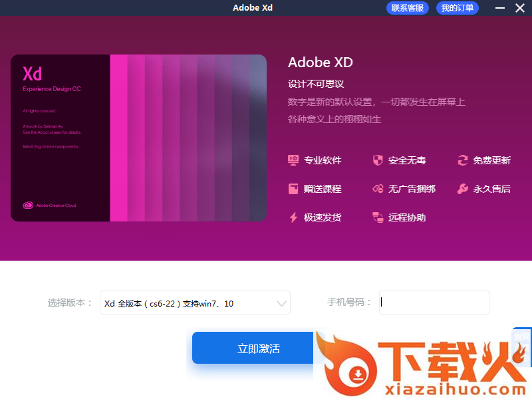Click the 无广告捆绑 link icon
Image resolution: width=532 pixels, height=399 pixels.
[x=378, y=189]
